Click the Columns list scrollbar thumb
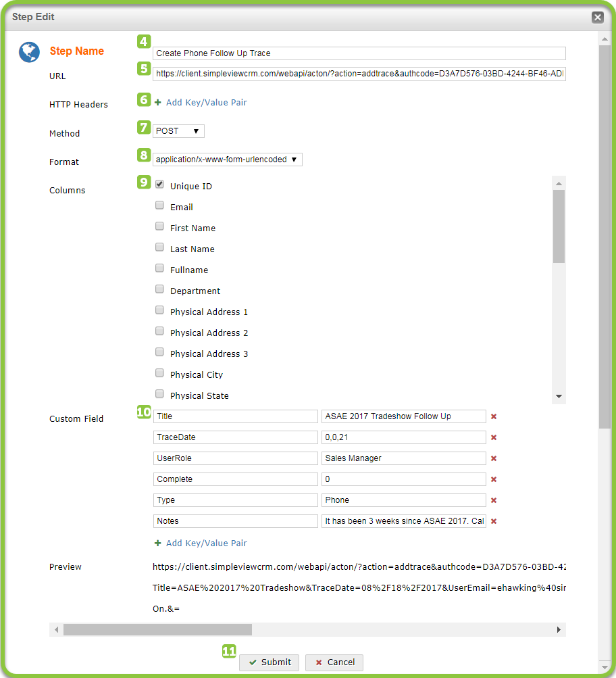616x678 pixels. (x=559, y=226)
